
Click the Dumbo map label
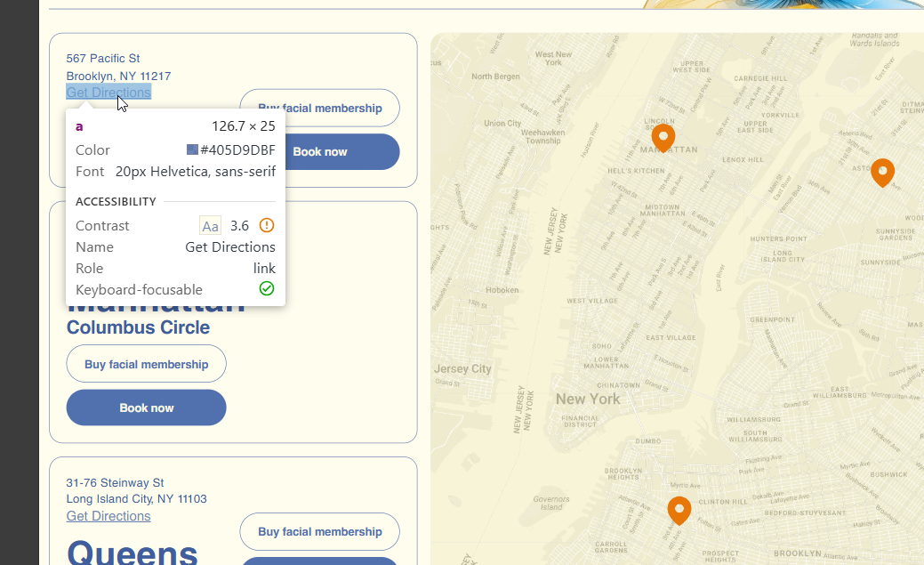[x=647, y=441]
